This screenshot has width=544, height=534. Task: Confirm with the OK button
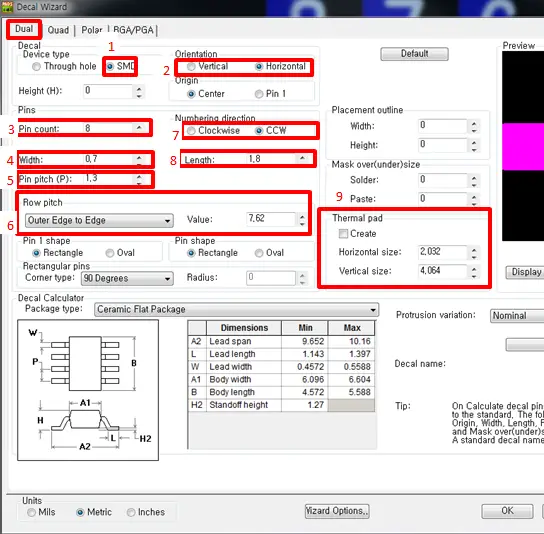coord(507,511)
